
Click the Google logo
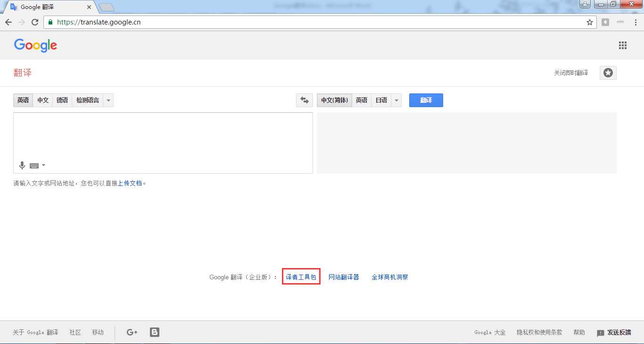pos(35,45)
